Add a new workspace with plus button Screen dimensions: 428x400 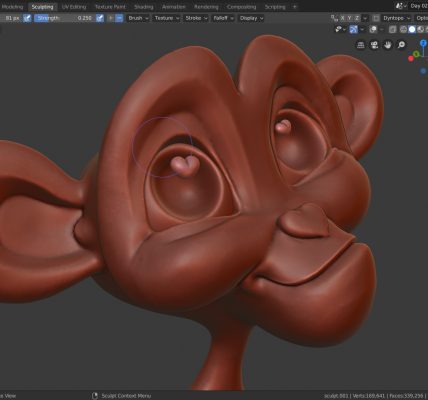[294, 7]
